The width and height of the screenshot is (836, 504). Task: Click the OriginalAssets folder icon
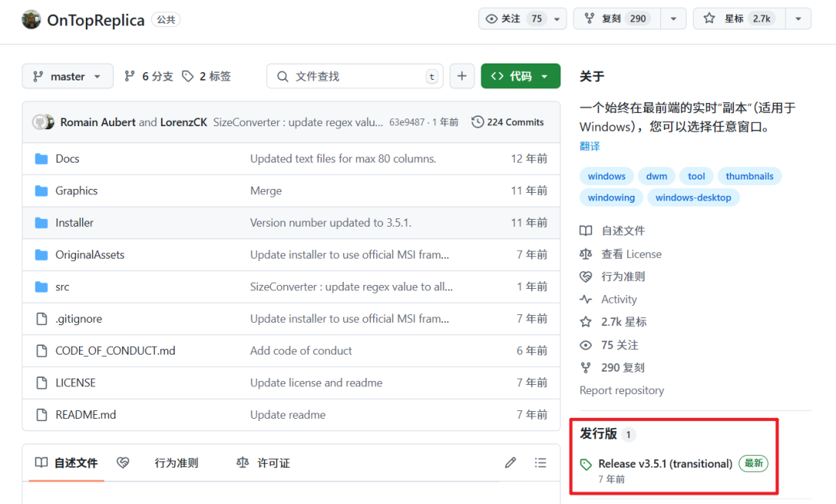click(41, 255)
